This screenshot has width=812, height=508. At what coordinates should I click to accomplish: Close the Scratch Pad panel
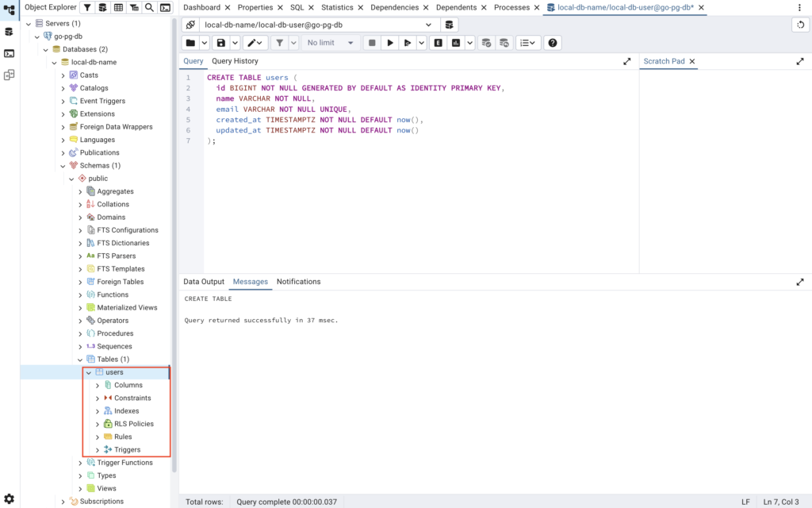tap(692, 61)
